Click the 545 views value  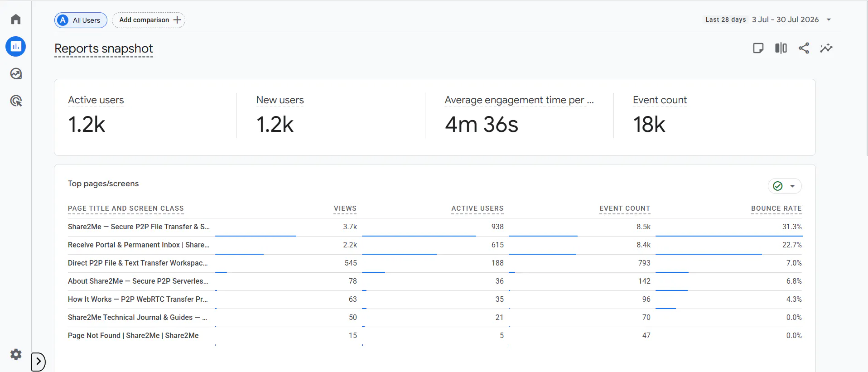pos(351,263)
